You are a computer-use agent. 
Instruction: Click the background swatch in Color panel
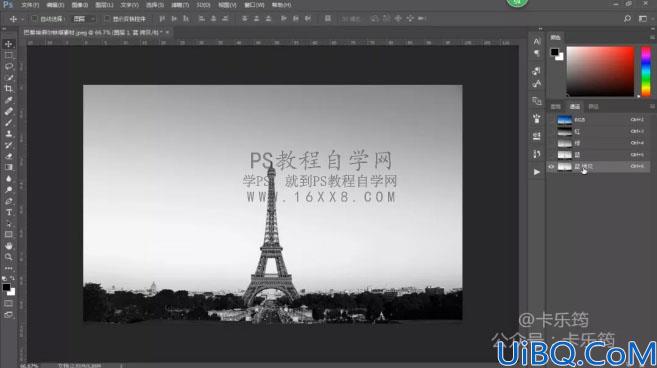[560, 57]
